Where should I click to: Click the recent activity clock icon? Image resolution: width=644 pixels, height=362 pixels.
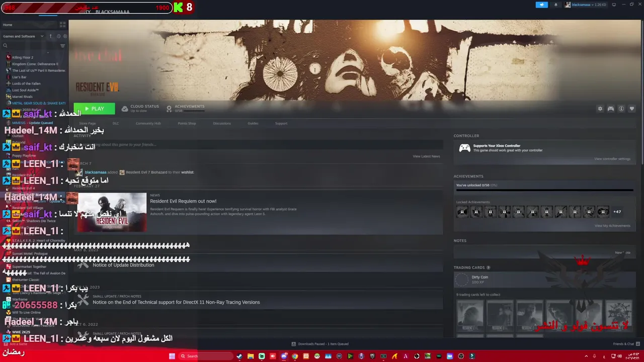pos(58,36)
